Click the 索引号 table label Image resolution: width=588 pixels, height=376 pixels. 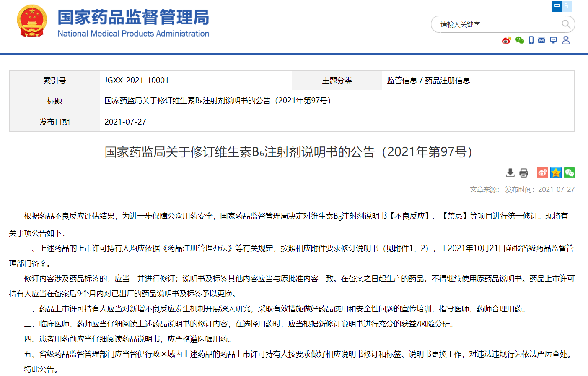pyautogui.click(x=54, y=80)
